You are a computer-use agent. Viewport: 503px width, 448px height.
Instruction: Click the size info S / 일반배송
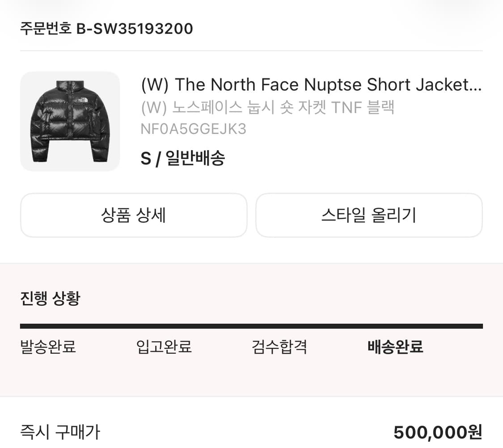click(x=183, y=158)
